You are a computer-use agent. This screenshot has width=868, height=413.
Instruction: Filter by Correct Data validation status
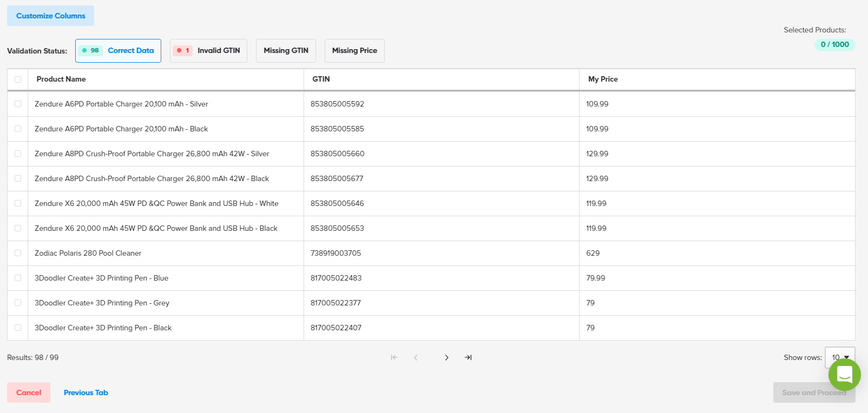pos(118,51)
